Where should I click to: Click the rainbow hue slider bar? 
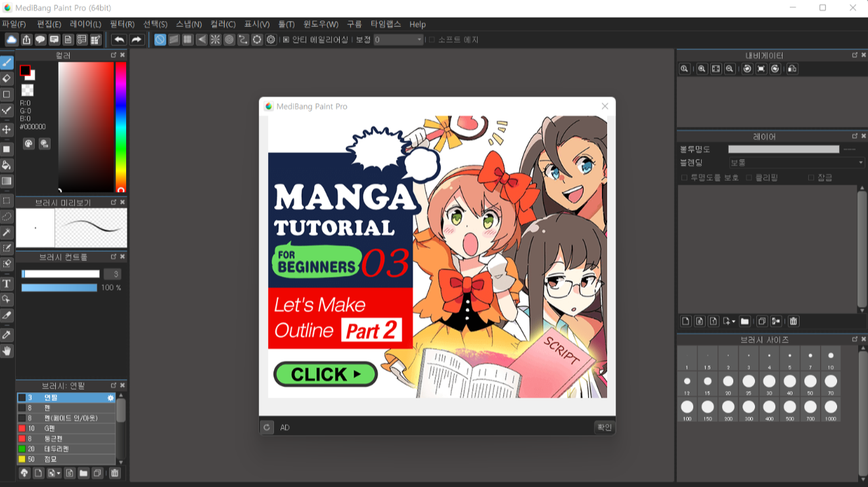click(121, 127)
